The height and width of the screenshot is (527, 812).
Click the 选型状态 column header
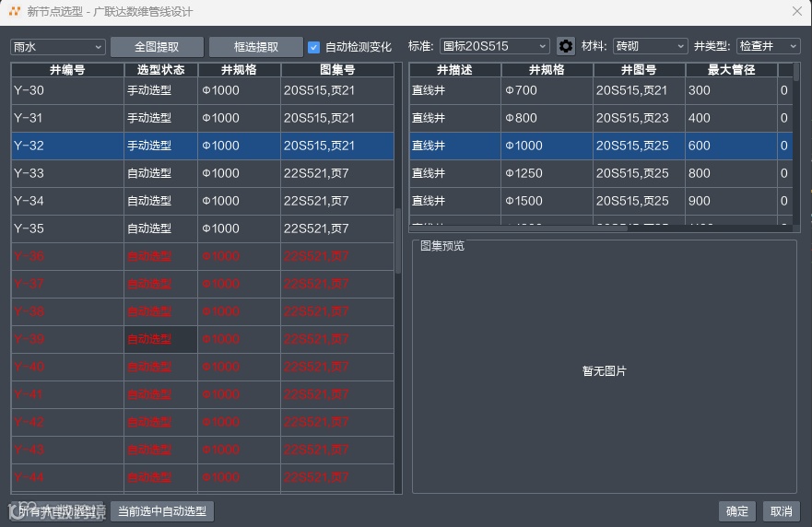(160, 70)
